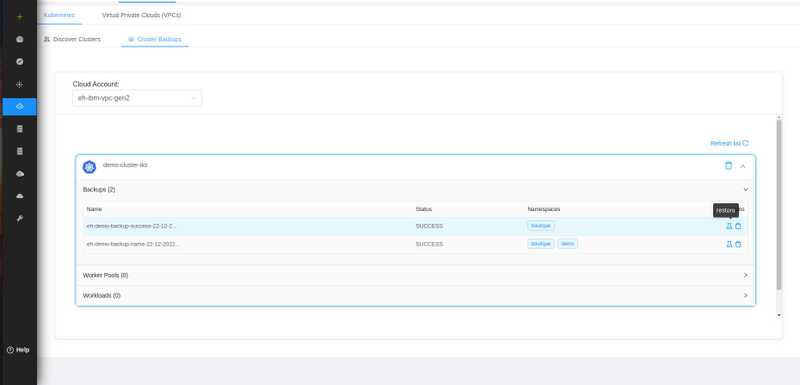Viewport: 800px width, 385px height.
Task: Click namespace tag in eh-demo-backup-success row
Action: 540,226
